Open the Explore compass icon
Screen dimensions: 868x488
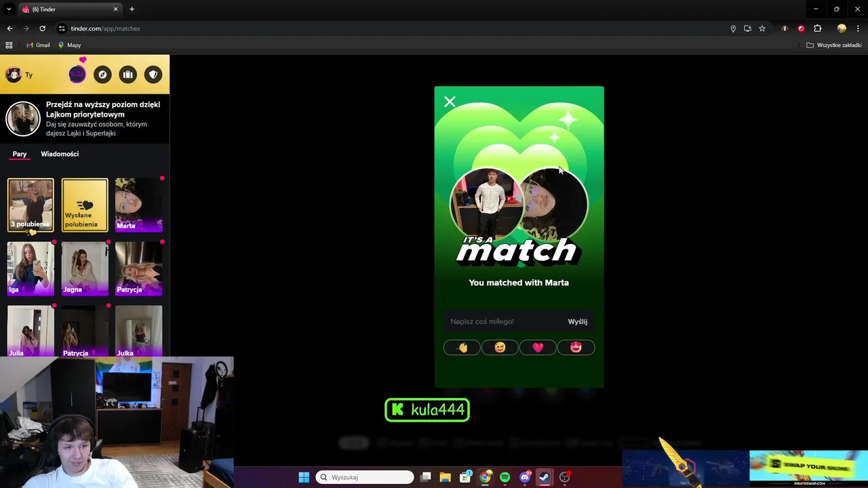102,75
